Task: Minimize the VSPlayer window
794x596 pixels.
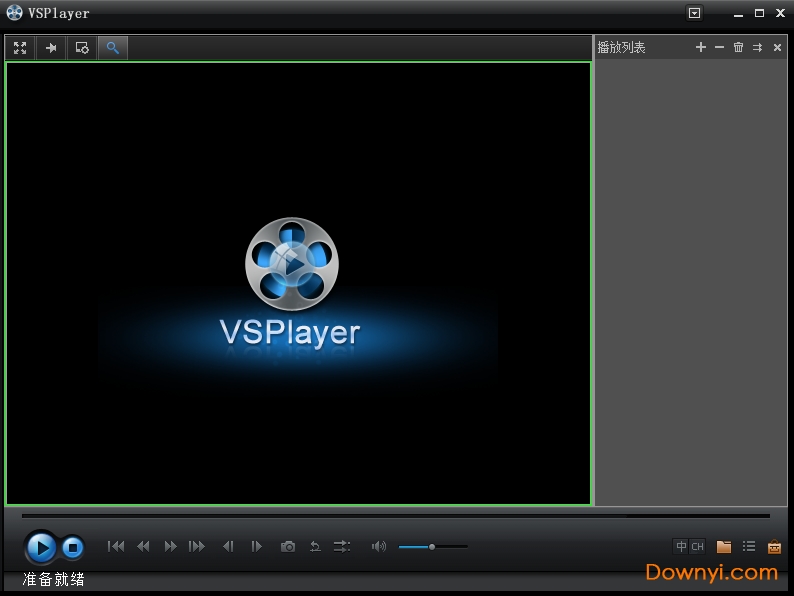Action: (x=738, y=14)
